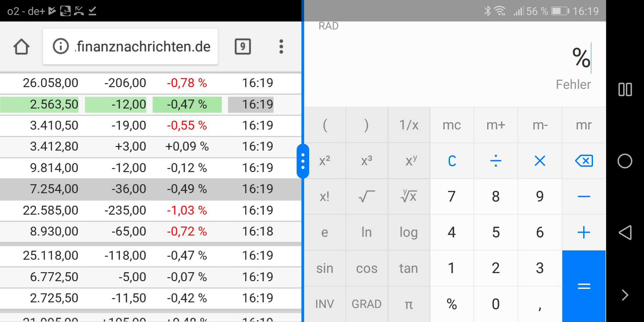Clear the calculator with C
Image resolution: width=644 pixels, height=322 pixels.
coord(452,161)
